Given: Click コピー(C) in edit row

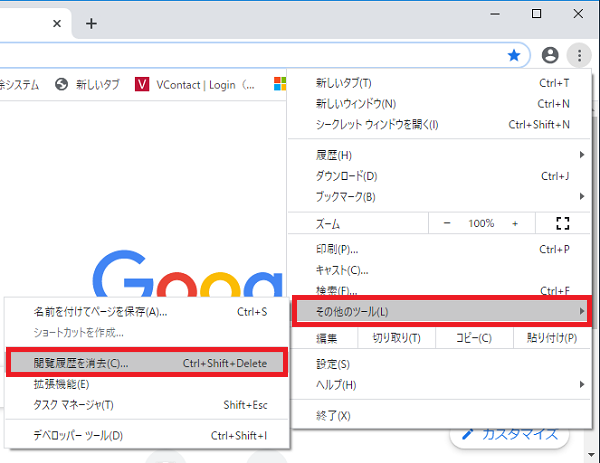Looking at the screenshot, I should coord(474,338).
